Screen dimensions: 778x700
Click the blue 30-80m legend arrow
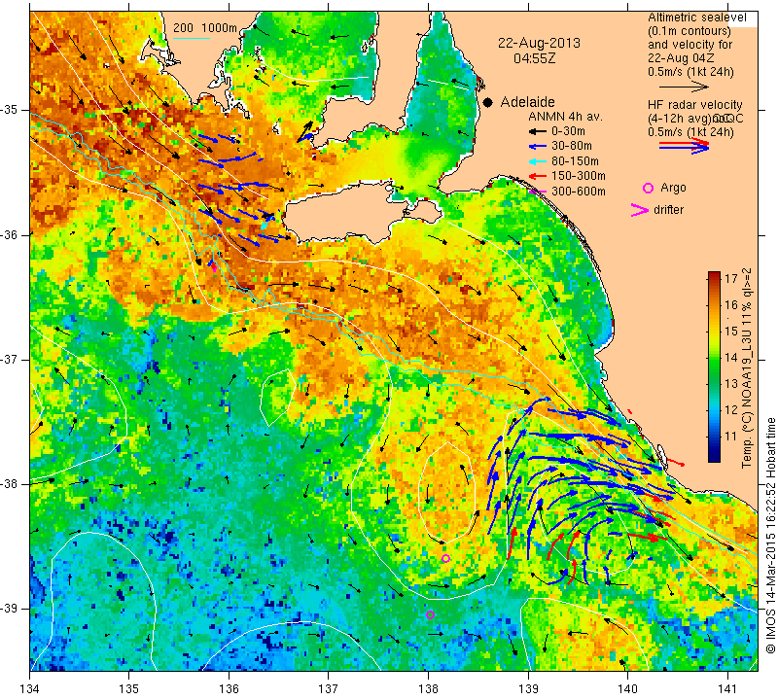point(538,147)
